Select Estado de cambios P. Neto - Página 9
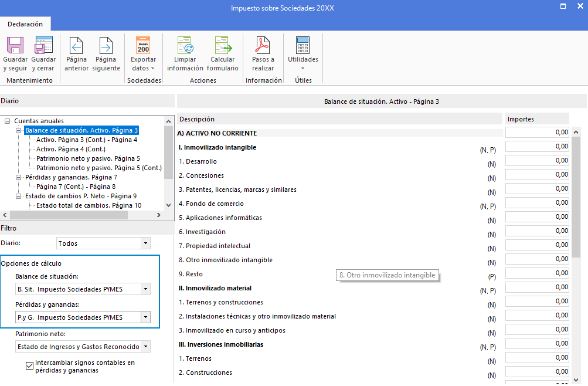Image resolution: width=588 pixels, height=386 pixels. point(81,196)
